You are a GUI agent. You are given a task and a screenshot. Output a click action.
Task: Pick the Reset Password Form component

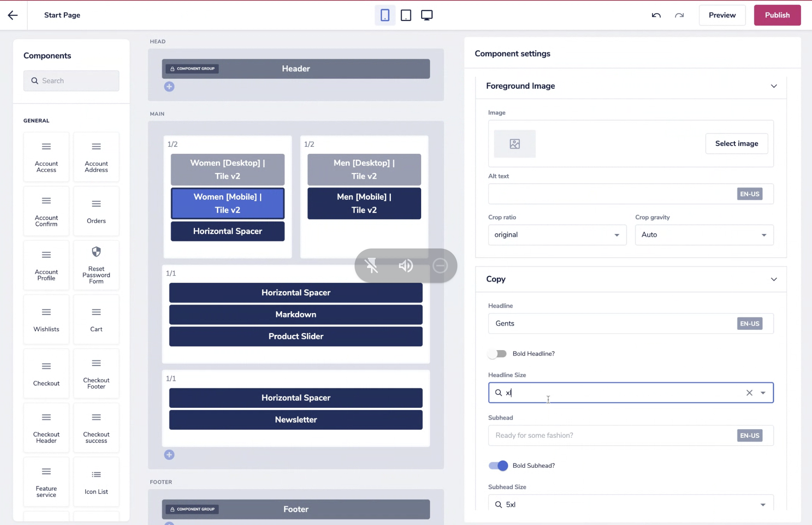pyautogui.click(x=96, y=265)
